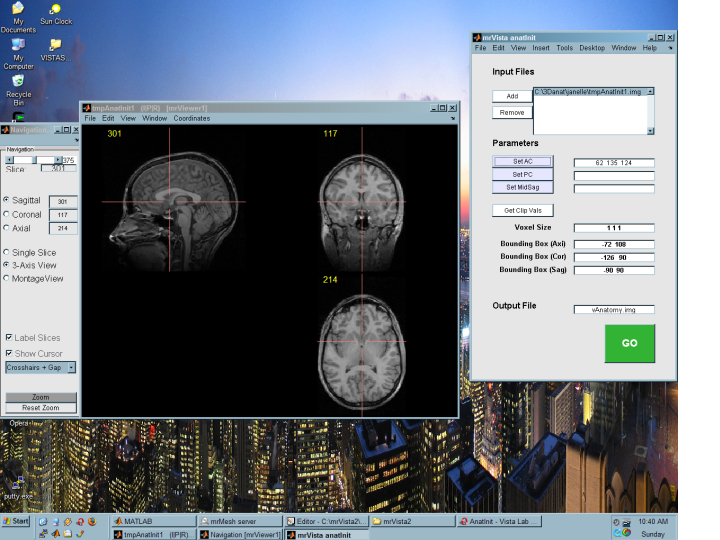The width and height of the screenshot is (720, 540).
Task: Click the Windows Start button
Action: tap(16, 521)
